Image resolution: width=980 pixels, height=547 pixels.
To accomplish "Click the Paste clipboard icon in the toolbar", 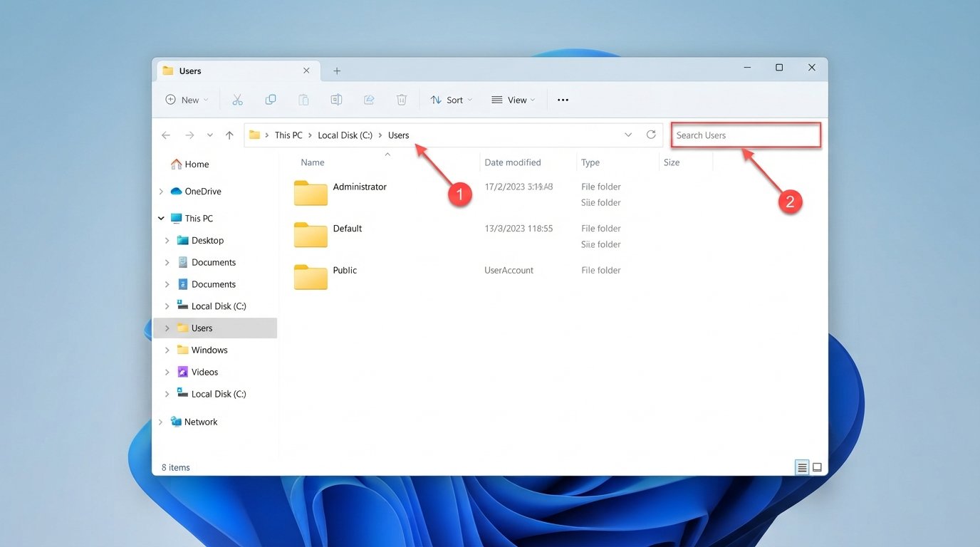I will (x=303, y=100).
